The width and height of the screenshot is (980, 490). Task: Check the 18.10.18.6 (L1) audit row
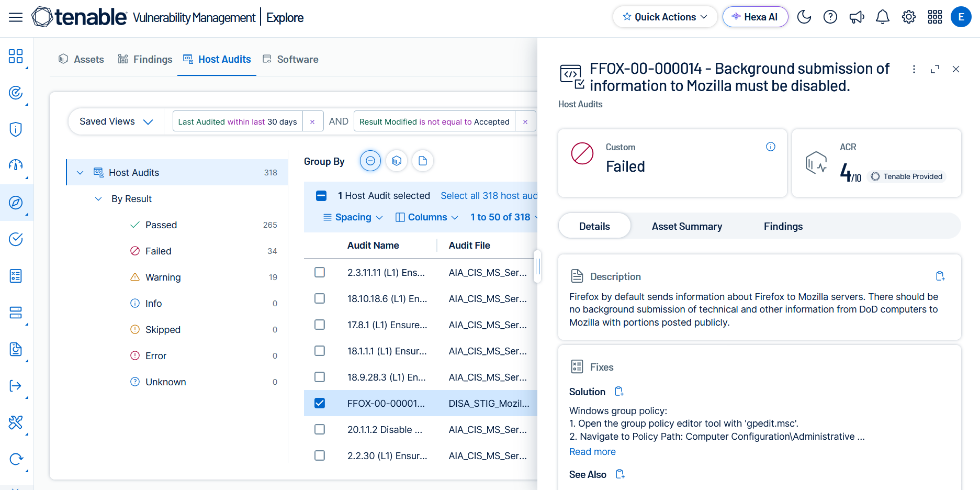pyautogui.click(x=320, y=298)
